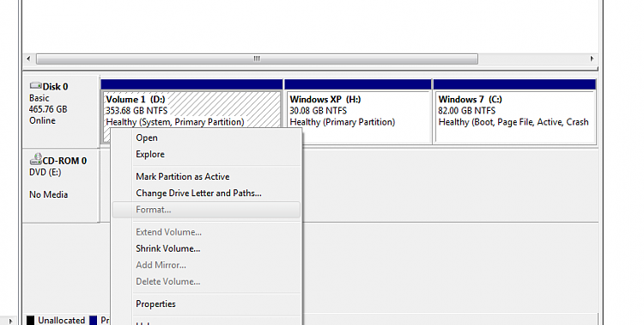Click the horizontal scrollbar right arrow
The width and height of the screenshot is (644, 325).
(592, 58)
